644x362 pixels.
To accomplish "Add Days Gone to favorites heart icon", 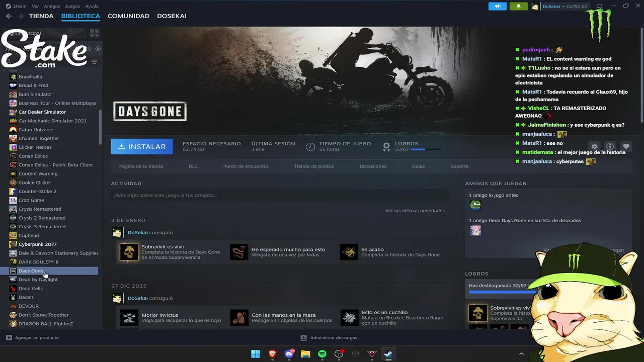I will pyautogui.click(x=626, y=146).
